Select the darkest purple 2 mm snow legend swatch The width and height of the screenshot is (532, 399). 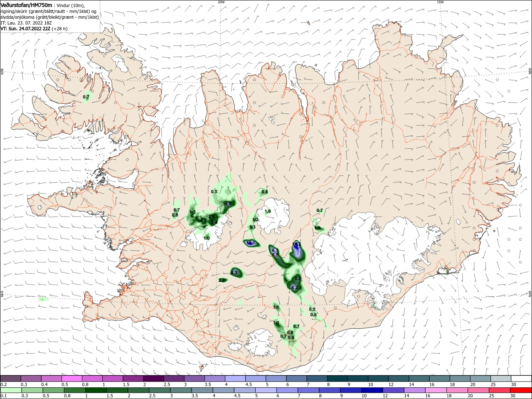pos(153,378)
